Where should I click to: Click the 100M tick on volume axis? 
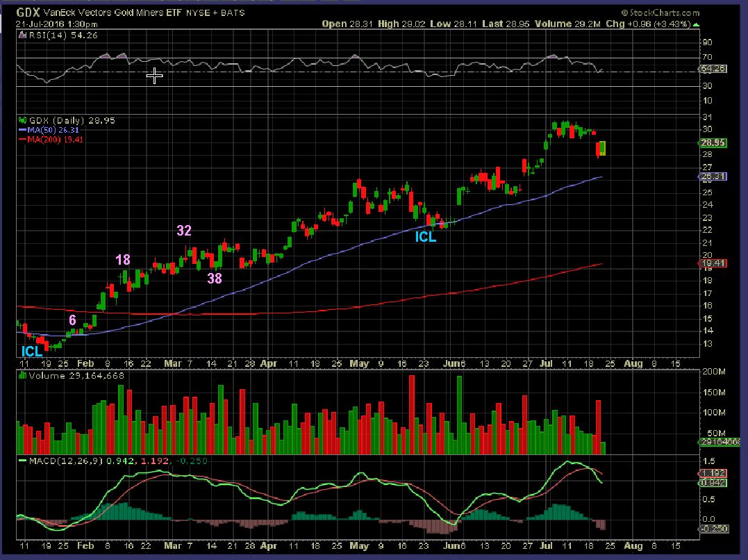714,412
